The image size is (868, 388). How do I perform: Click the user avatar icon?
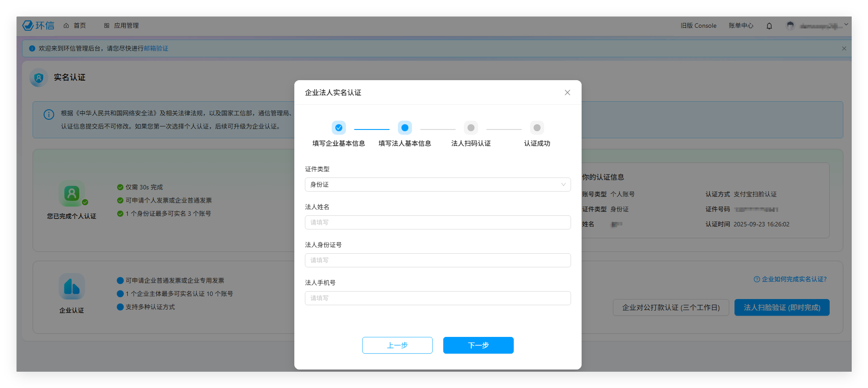click(790, 26)
